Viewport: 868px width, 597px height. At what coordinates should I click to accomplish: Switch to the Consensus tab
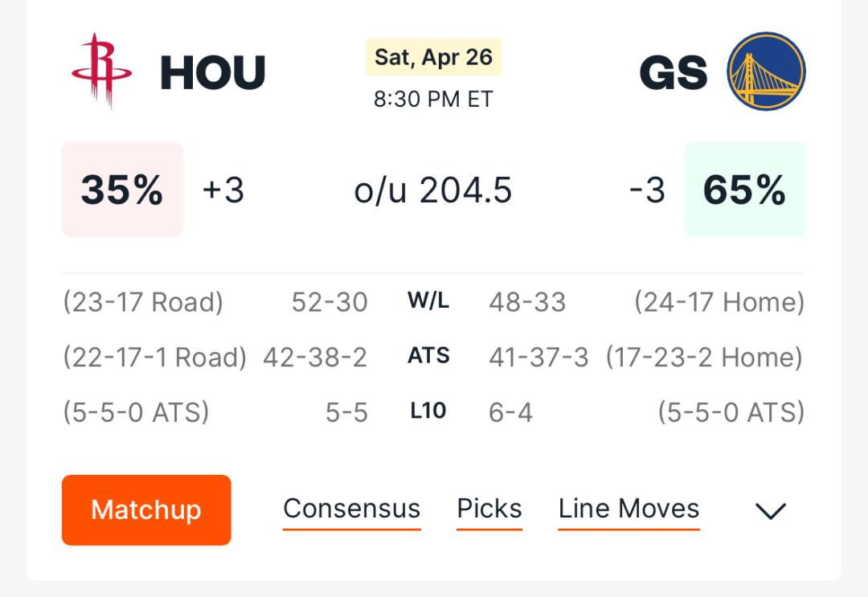[351, 509]
